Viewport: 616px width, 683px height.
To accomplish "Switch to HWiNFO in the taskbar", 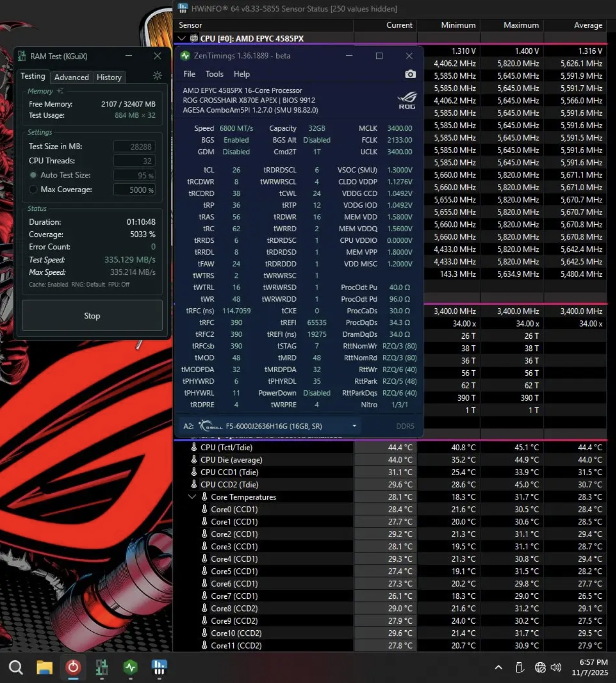I will [159, 667].
